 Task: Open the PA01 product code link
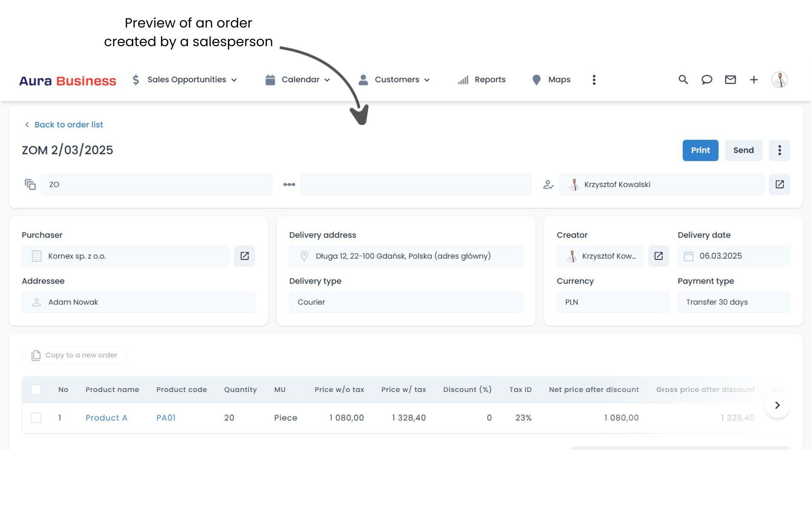point(166,418)
